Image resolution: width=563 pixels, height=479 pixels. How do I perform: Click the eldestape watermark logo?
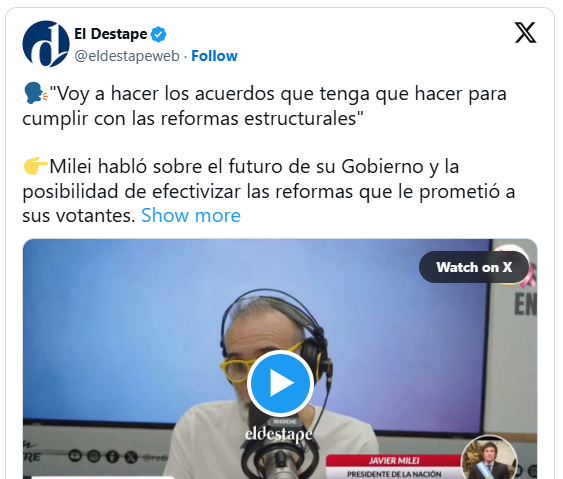pos(279,434)
